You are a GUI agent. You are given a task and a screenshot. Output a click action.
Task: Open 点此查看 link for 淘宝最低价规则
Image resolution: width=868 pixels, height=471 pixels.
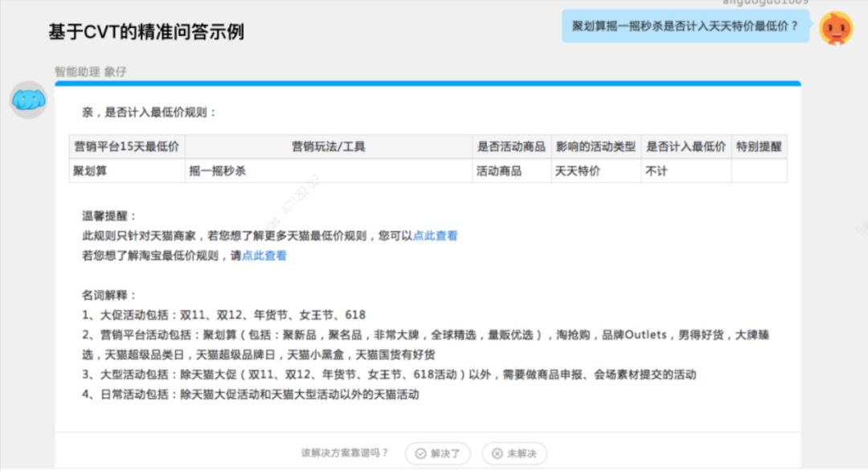click(264, 256)
